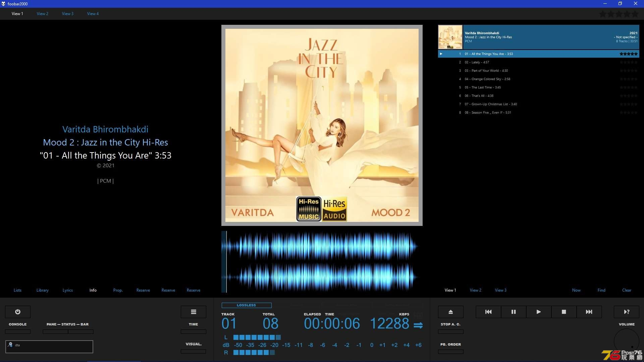644x362 pixels.
Task: Toggle the STOP A. C. button
Action: [451, 331]
